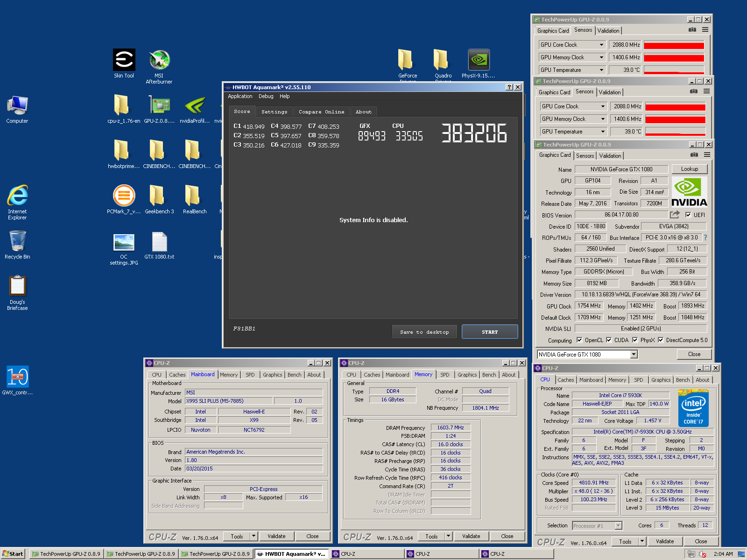Image resolution: width=747 pixels, height=560 pixels.
Task: Open the PCMark_7 desktop icon
Action: (x=124, y=199)
